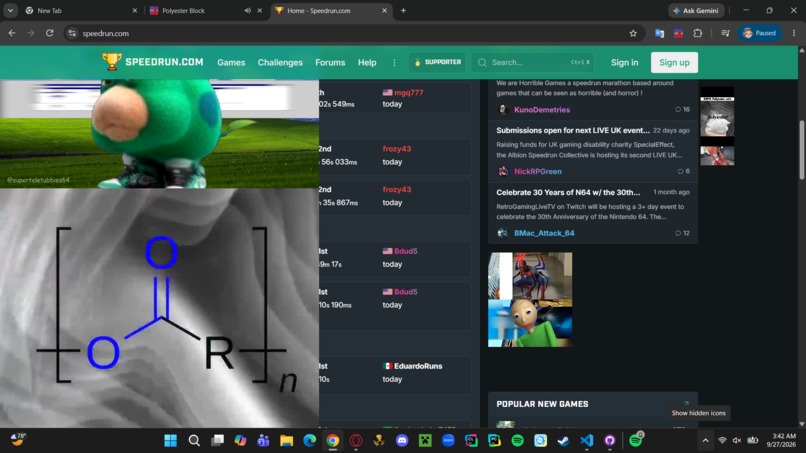The width and height of the screenshot is (806, 453).
Task: Mute the Polyester Block tab audio icon
Action: point(247,10)
